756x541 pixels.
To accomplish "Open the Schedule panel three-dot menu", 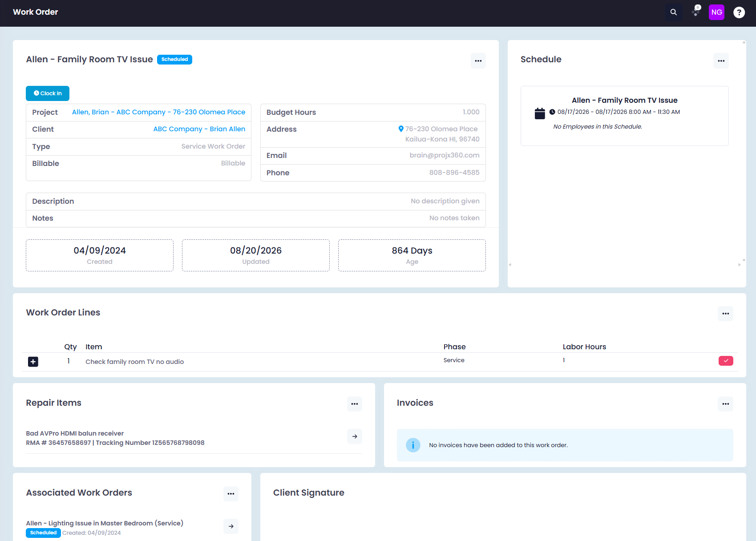I will pyautogui.click(x=721, y=61).
